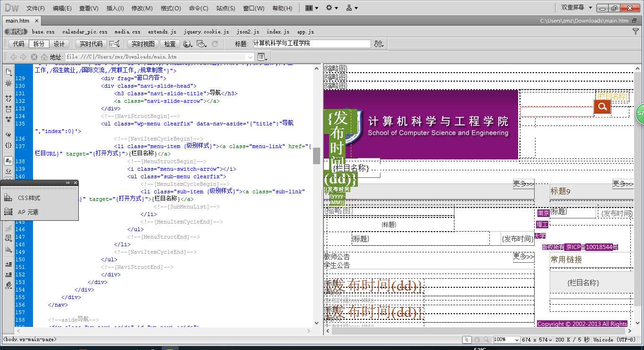Click the orange search button in design view

(602, 107)
